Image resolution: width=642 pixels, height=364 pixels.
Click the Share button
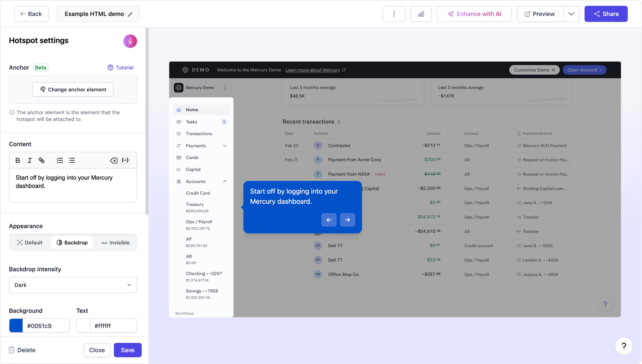coord(606,14)
